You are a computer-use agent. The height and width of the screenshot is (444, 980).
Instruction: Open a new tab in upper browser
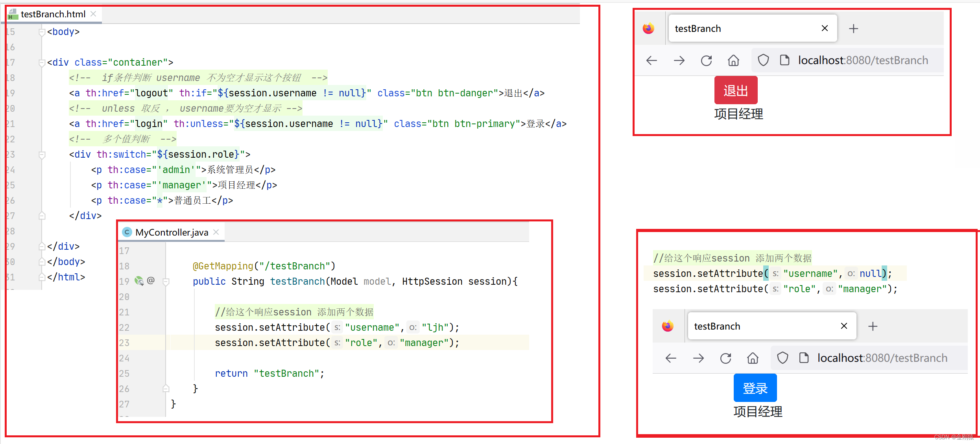tap(853, 29)
